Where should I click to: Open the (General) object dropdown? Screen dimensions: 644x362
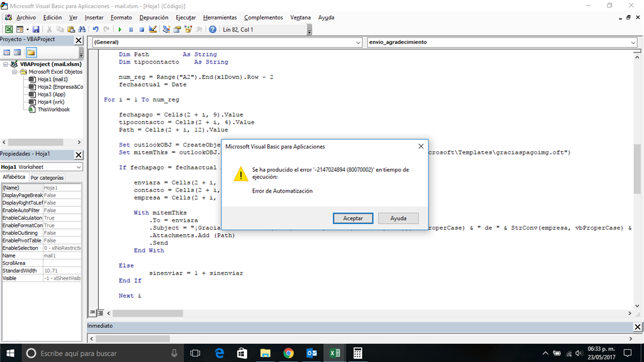click(358, 42)
